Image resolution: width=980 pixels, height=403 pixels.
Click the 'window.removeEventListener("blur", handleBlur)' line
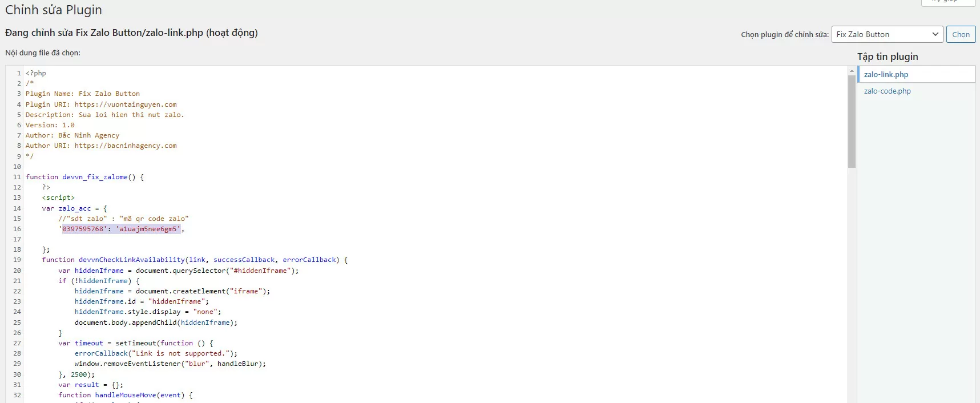[x=170, y=364]
